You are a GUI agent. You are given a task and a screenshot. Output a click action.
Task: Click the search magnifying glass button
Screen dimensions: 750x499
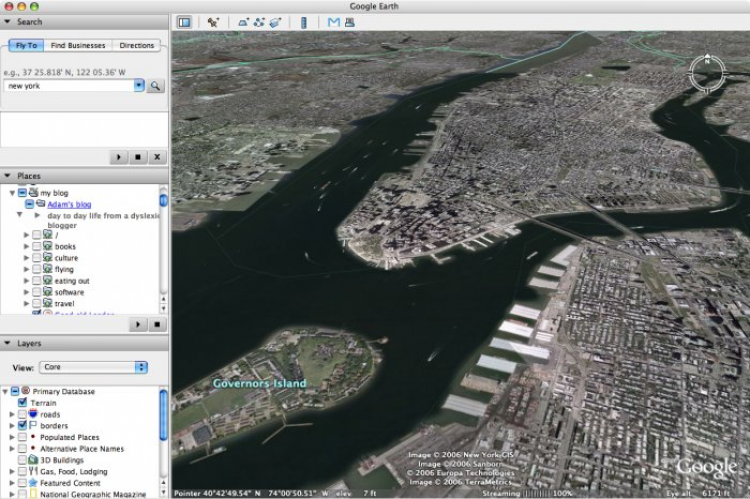coord(155,86)
